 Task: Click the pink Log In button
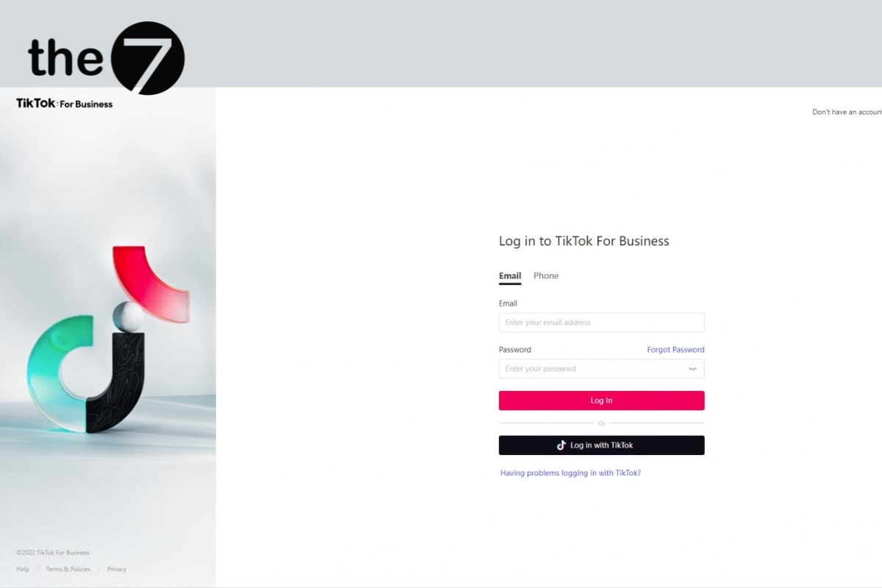(601, 401)
